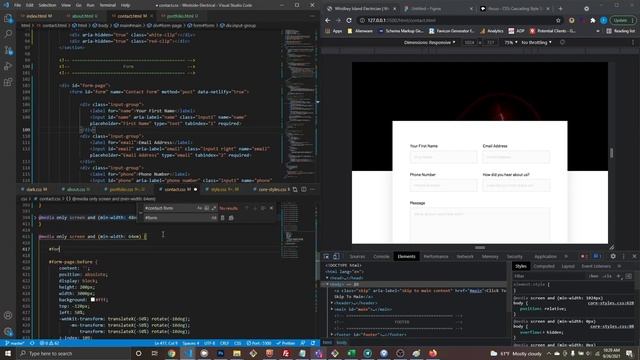Viewport: 640px width, 360px height.
Task: Click the File menu in VS Code
Action: click(x=18, y=5)
